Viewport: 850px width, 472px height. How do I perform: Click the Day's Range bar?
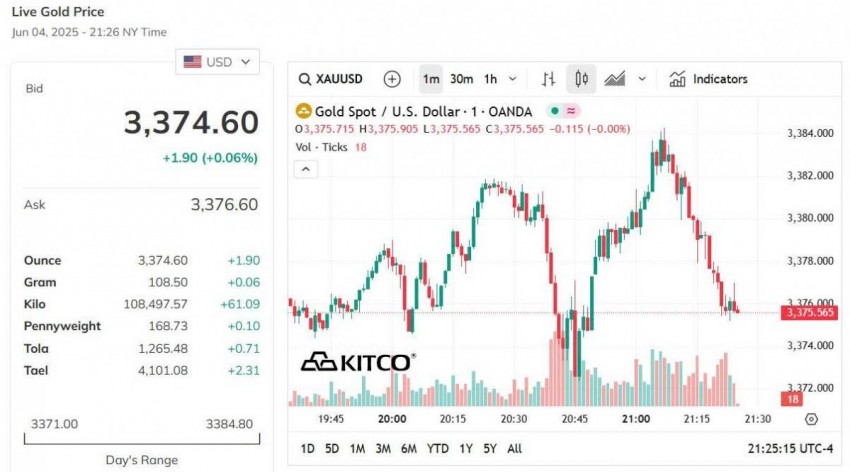coord(141,438)
